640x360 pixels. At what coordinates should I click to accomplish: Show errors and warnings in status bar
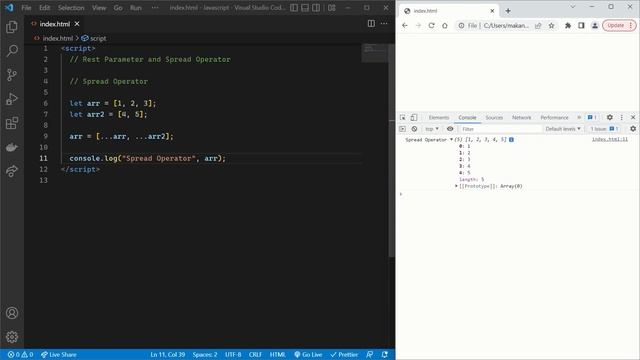click(20, 355)
